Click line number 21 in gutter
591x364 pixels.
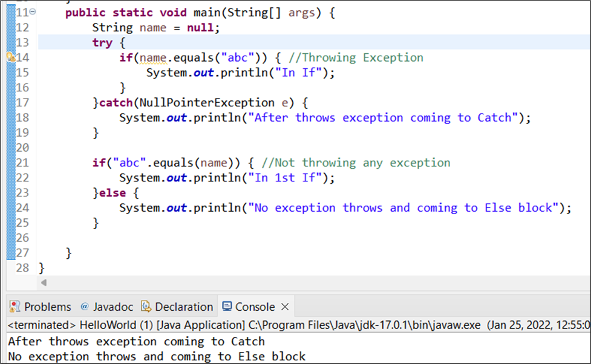tap(22, 163)
